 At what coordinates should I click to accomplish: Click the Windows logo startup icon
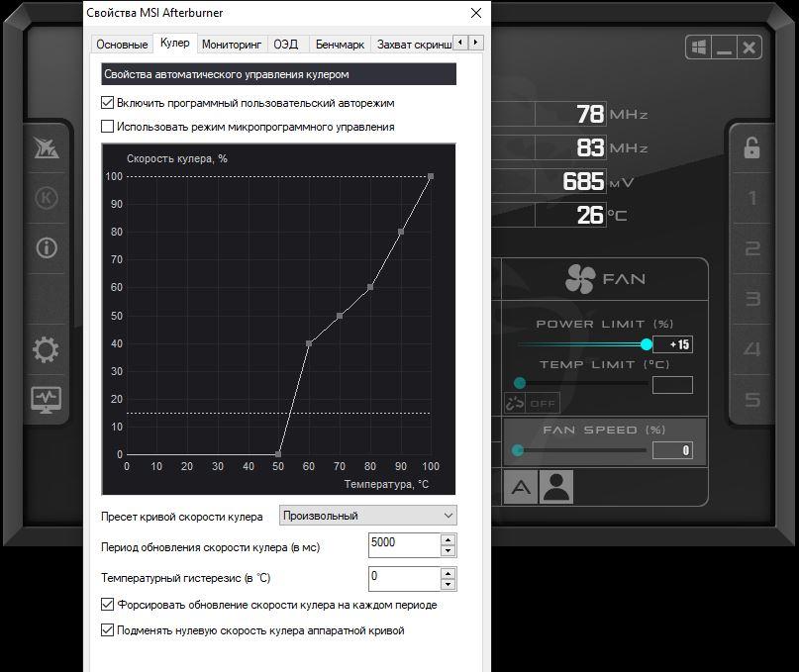pyautogui.click(x=697, y=48)
